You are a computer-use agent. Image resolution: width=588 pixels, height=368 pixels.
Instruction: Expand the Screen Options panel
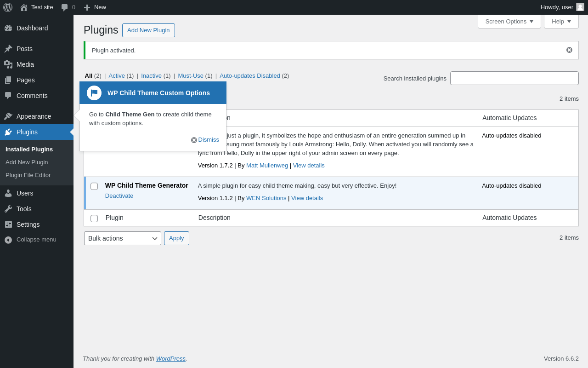pos(509,21)
